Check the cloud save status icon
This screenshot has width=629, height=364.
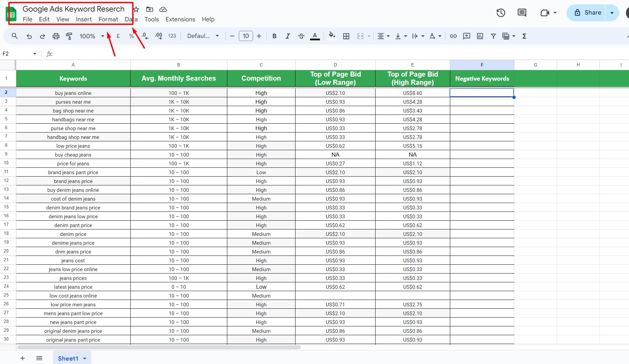163,9
